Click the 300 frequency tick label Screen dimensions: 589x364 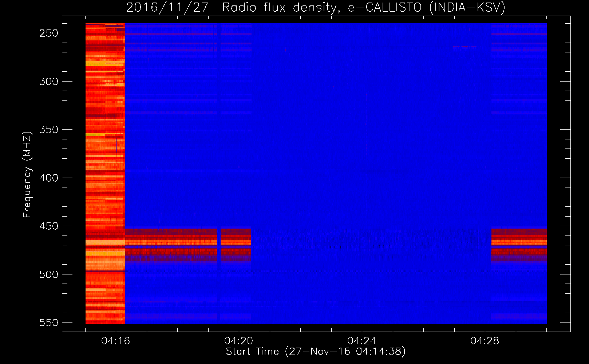[x=49, y=82]
